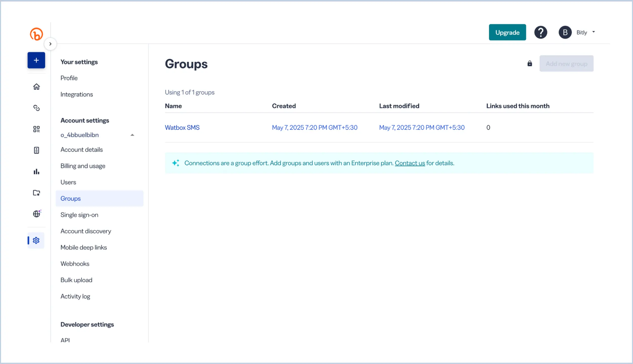This screenshot has width=633, height=364.
Task: Open Settings via the gear icon
Action: pyautogui.click(x=36, y=240)
